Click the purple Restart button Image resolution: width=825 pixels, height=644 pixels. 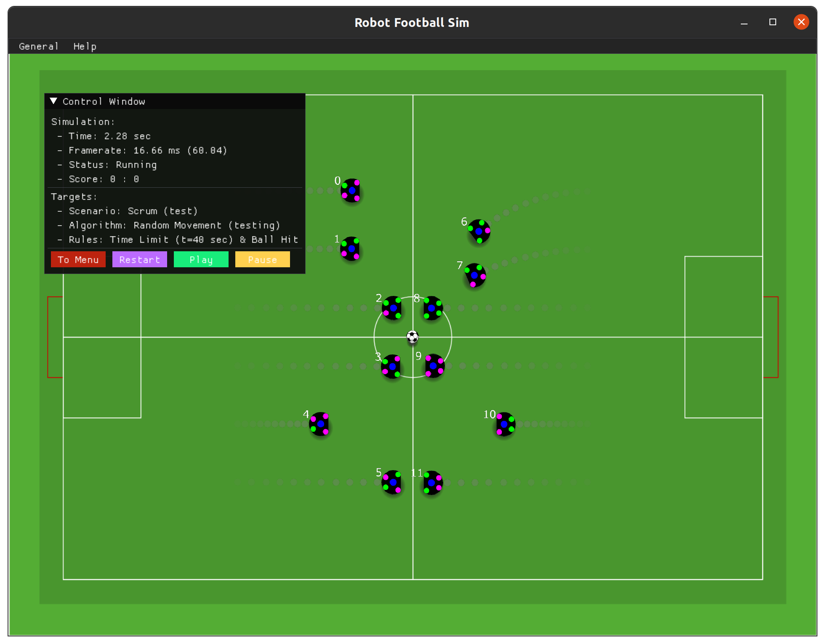point(139,260)
